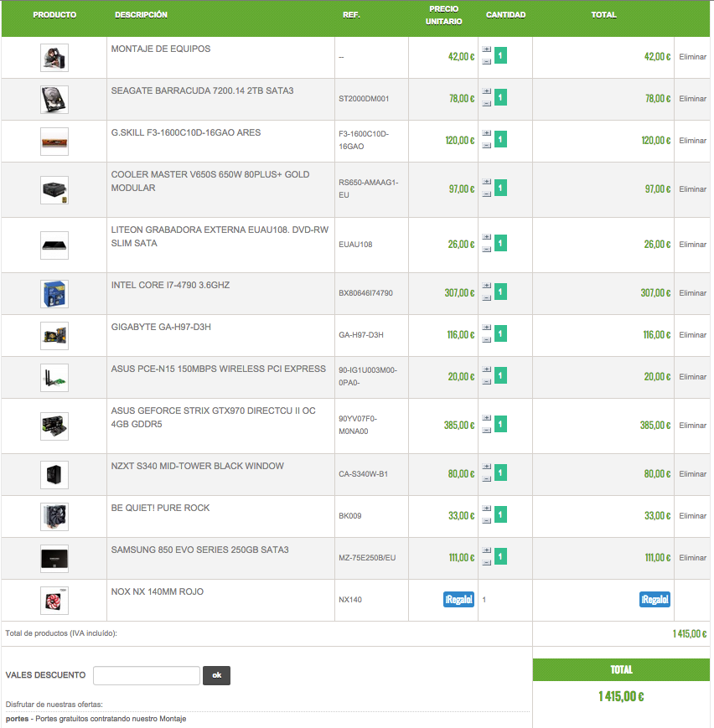Open Gigabyte motherboard thumbnail
Viewport: 714px width, 728px height.
pyautogui.click(x=54, y=336)
